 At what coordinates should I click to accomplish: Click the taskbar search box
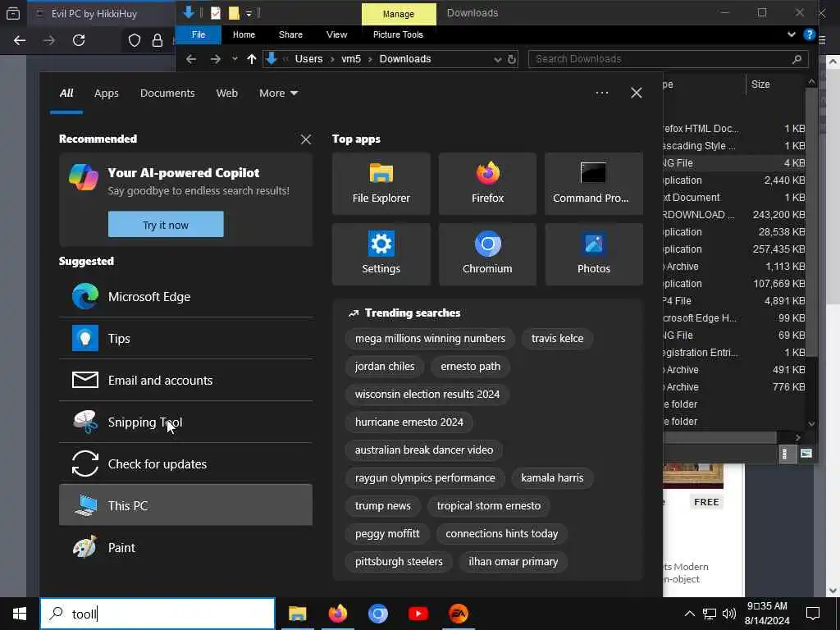point(157,614)
